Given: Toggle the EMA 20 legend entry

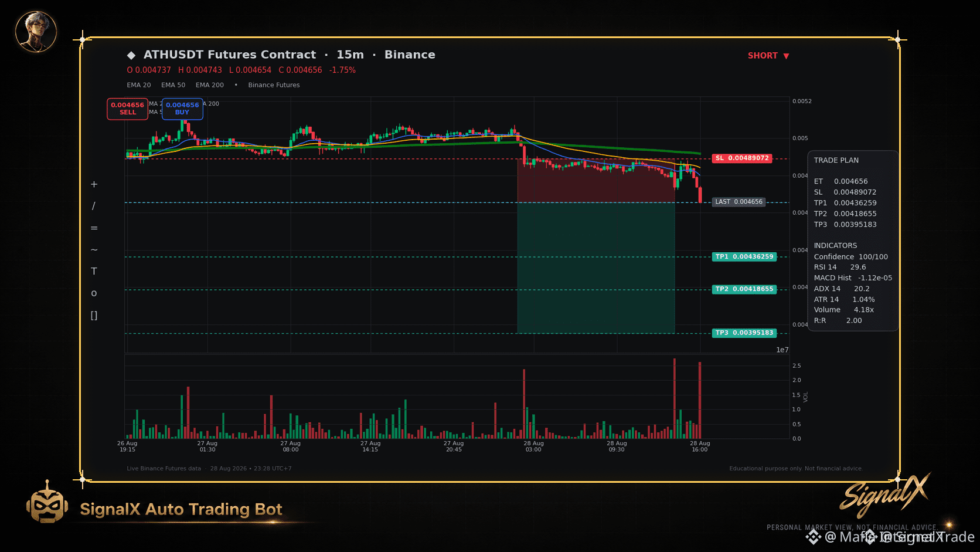Looking at the screenshot, I should 139,85.
